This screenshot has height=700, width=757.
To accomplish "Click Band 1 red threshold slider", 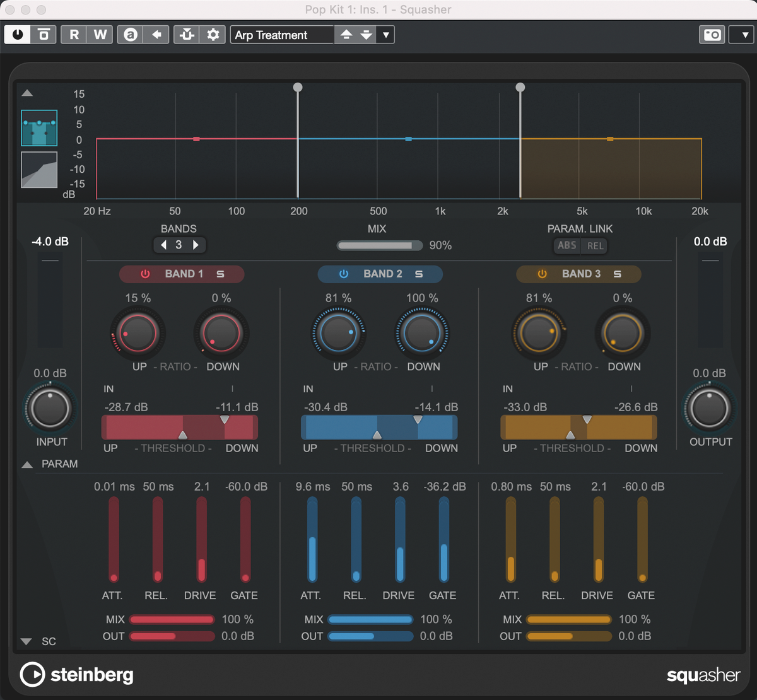I will point(180,427).
